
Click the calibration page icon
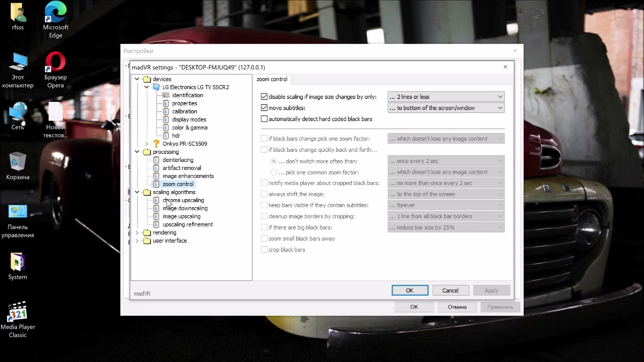pos(166,111)
